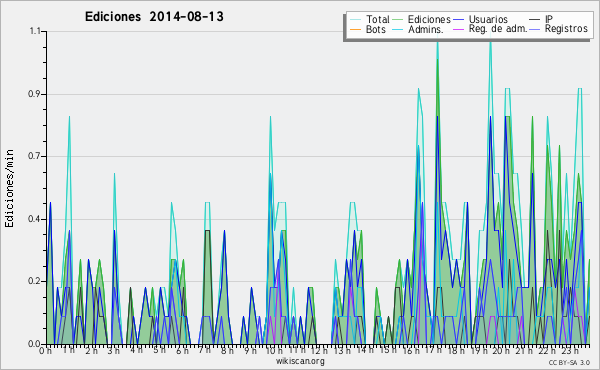Click the 'Reg. de adm.' legend entry
Screen dimensions: 600x370
coord(498,29)
